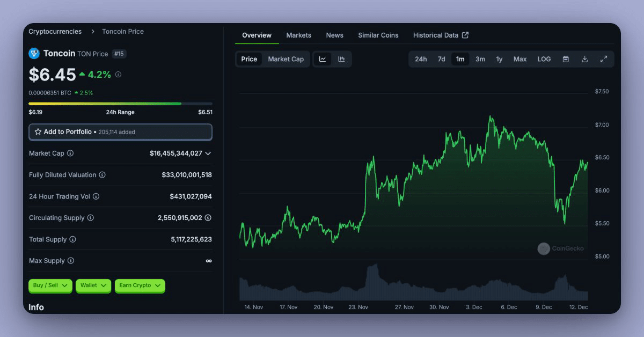Click the 0.00006351 BTC price text
This screenshot has height=337, width=644.
(x=50, y=93)
